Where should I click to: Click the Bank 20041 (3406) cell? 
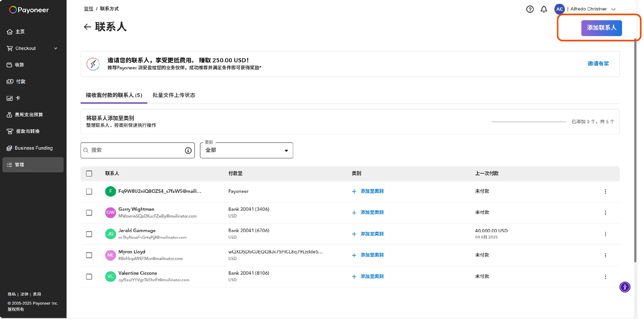[249, 209]
